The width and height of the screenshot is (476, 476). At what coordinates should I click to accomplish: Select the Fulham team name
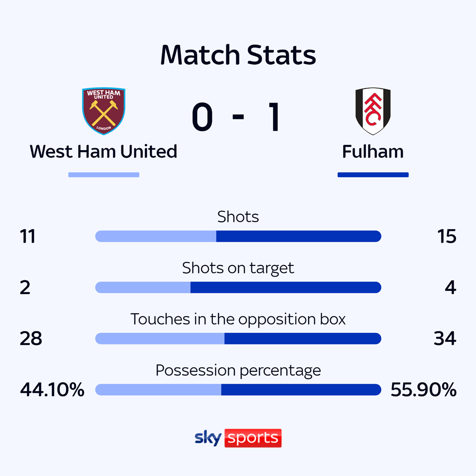(x=373, y=152)
